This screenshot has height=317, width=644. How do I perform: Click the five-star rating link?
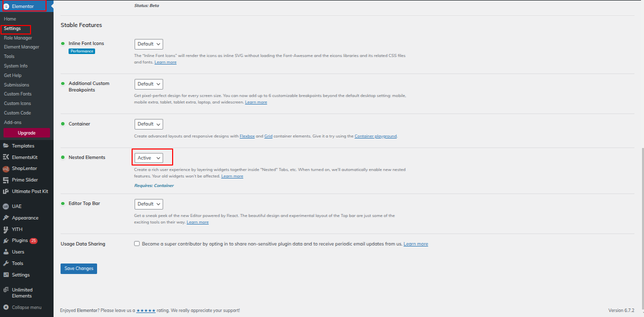tap(146, 310)
